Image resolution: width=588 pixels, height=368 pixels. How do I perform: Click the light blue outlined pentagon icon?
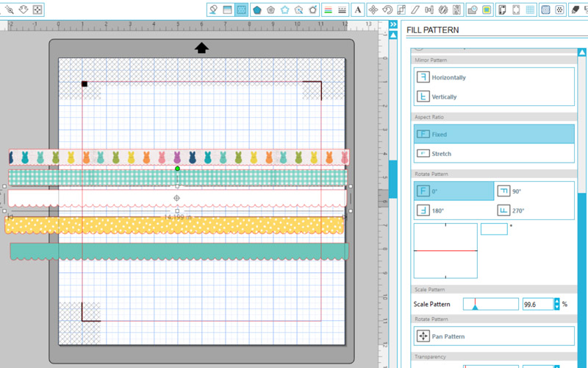point(284,10)
